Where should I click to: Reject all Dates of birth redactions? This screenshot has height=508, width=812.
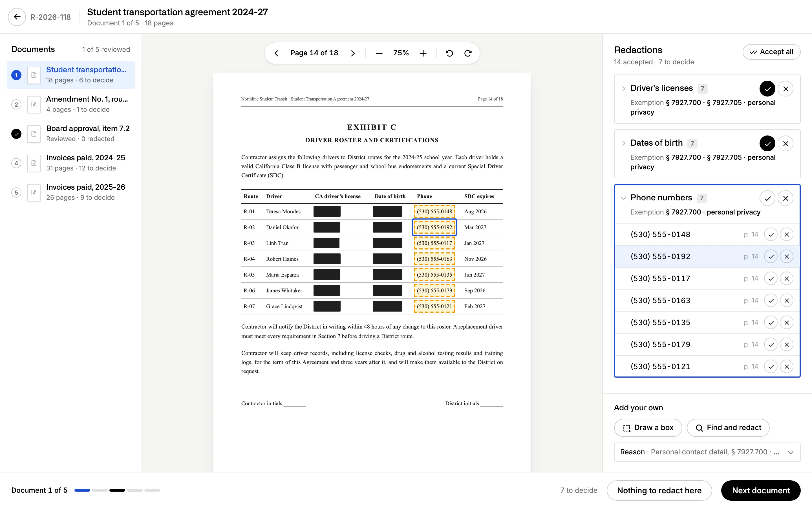coord(785,143)
